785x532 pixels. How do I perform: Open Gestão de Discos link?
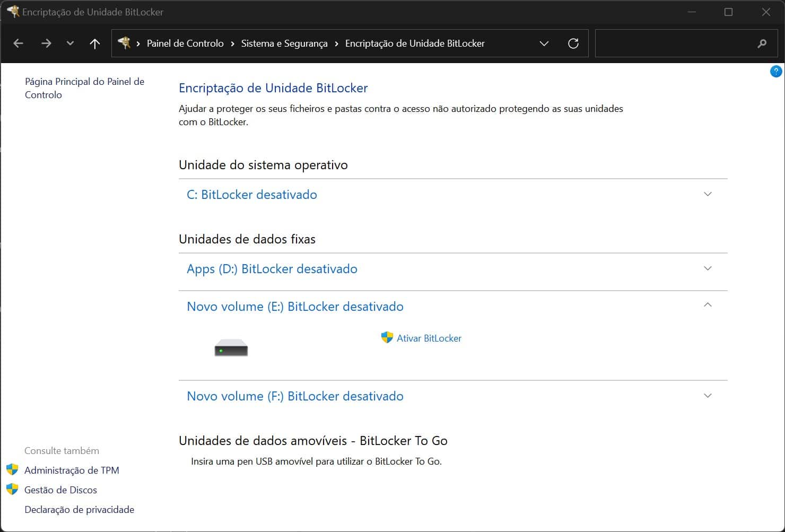pos(60,490)
